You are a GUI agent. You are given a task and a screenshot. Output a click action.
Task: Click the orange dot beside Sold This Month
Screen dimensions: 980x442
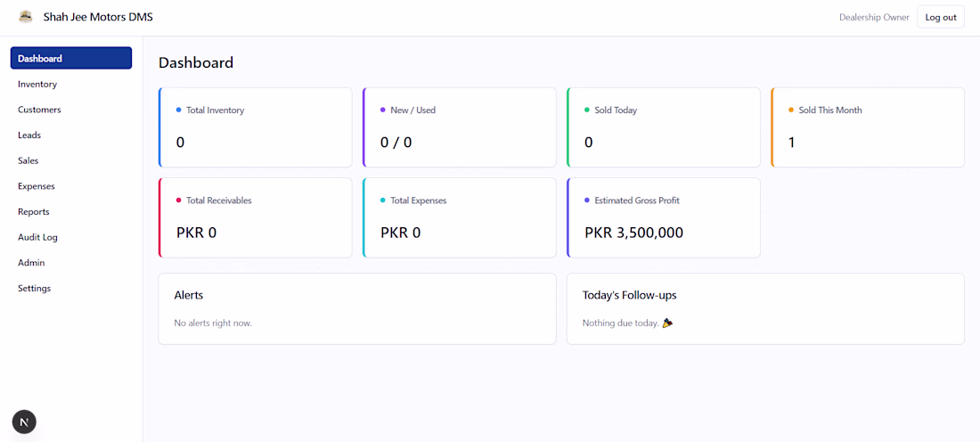click(791, 110)
